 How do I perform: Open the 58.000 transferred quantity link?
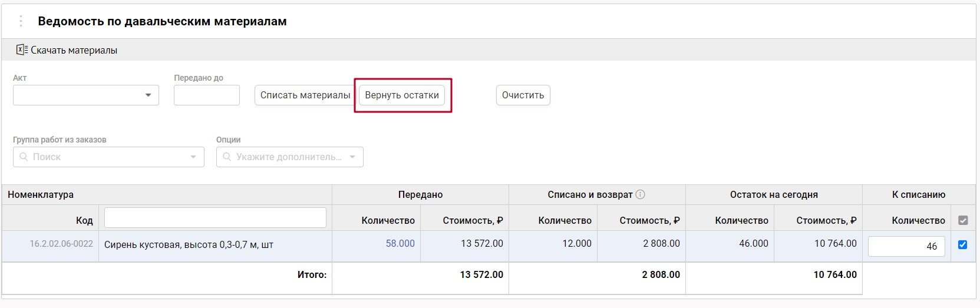pyautogui.click(x=400, y=243)
